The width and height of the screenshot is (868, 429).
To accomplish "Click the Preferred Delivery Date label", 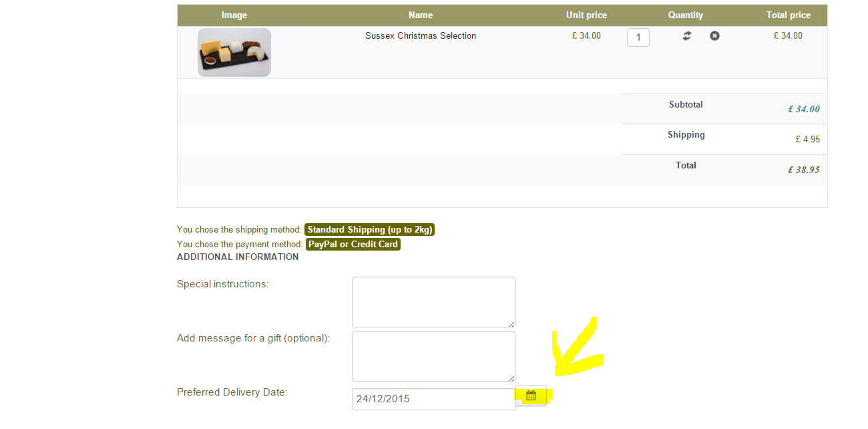I will click(x=232, y=392).
